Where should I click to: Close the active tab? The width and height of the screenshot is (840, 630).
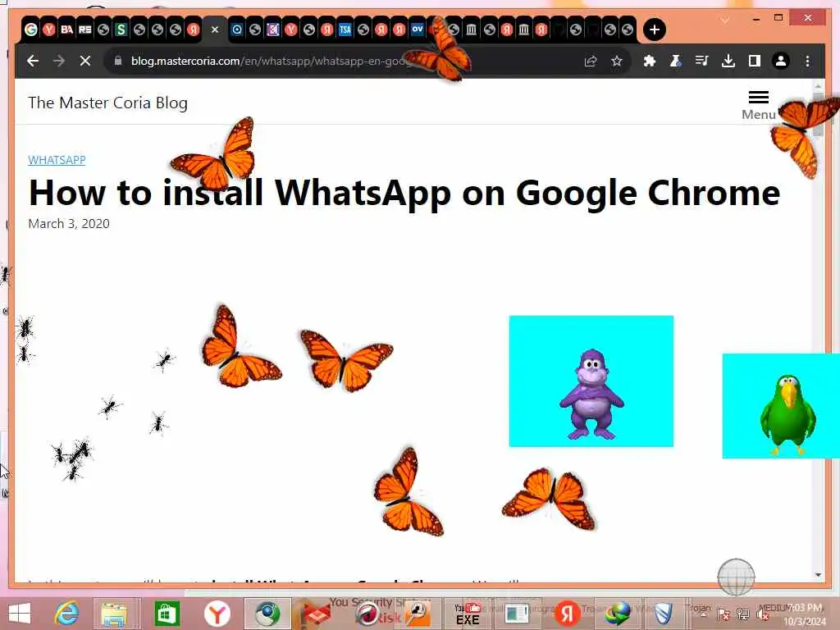[x=215, y=30]
